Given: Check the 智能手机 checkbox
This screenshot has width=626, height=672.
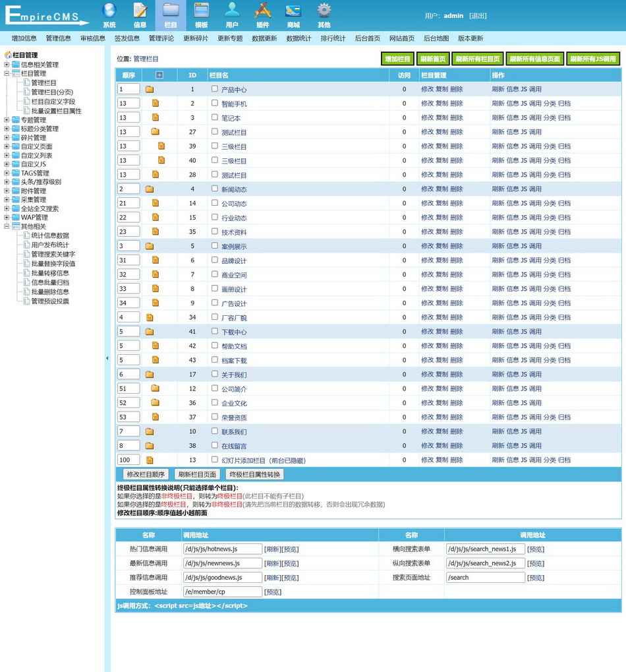Looking at the screenshot, I should tap(215, 103).
